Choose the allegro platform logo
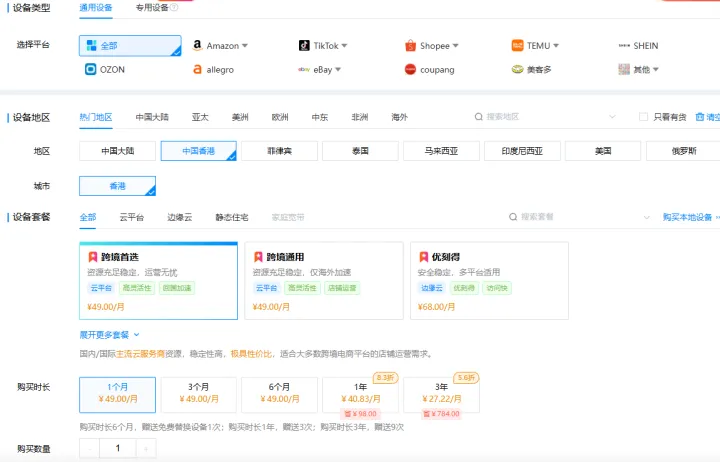The width and height of the screenshot is (720, 462). tap(197, 69)
